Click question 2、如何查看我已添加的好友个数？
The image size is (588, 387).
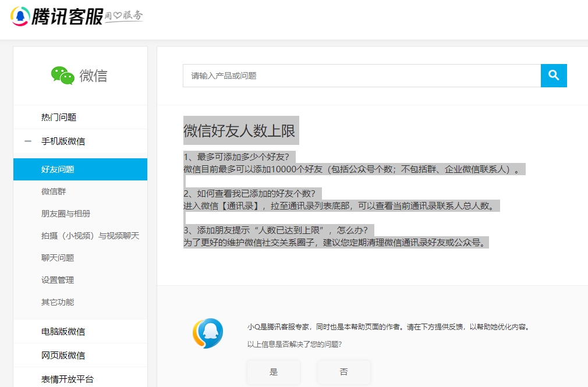coord(250,193)
